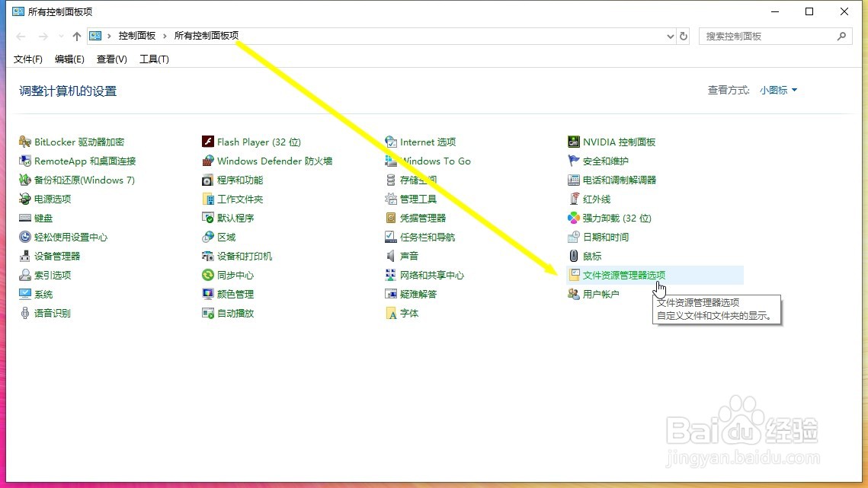Open the 工具(T) menu
The image size is (868, 488).
(154, 59)
